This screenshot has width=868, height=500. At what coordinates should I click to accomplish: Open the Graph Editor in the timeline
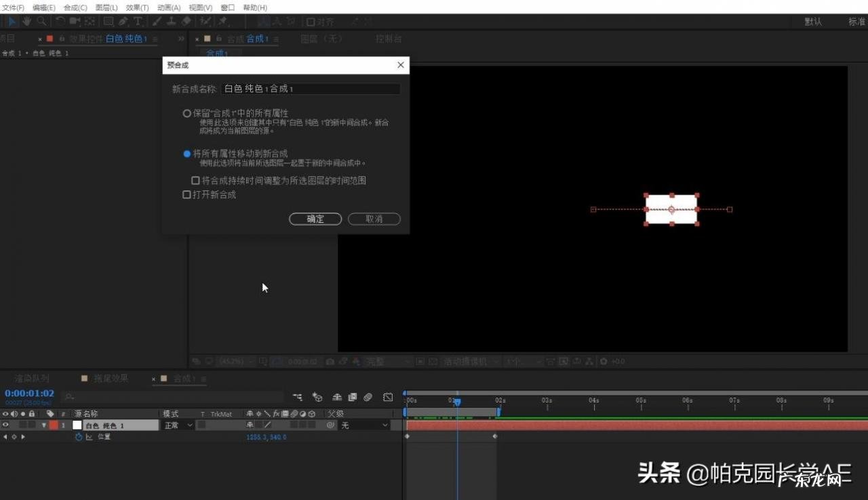point(388,397)
